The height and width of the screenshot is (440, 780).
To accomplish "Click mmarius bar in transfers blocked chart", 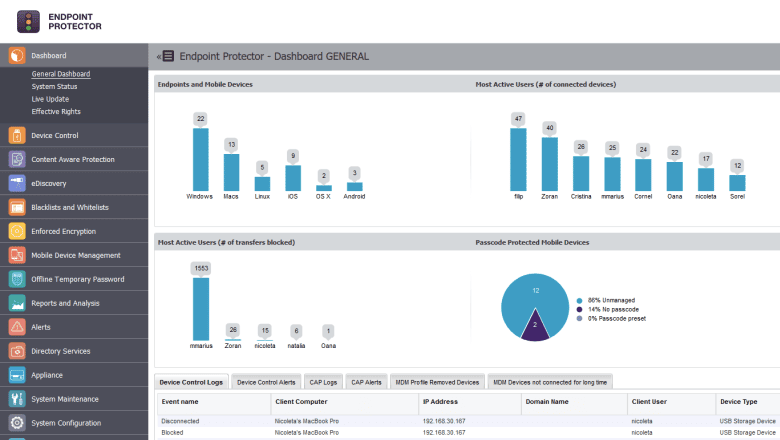I will click(201, 309).
